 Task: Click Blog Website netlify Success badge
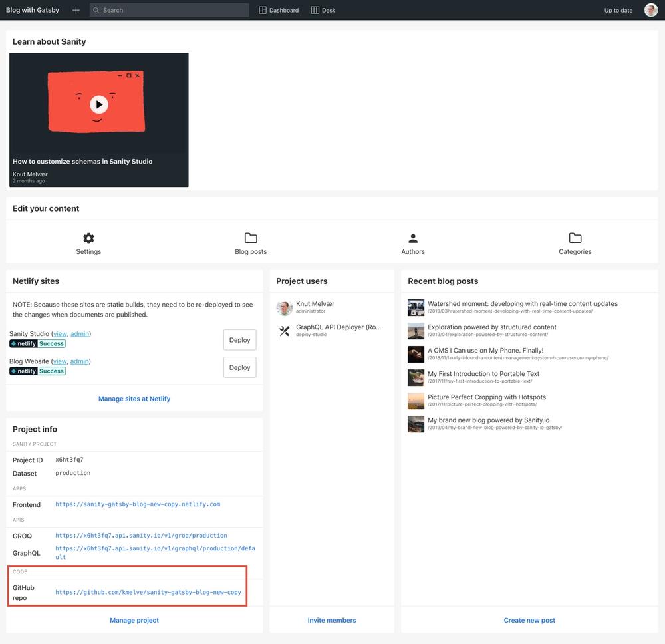pyautogui.click(x=38, y=371)
